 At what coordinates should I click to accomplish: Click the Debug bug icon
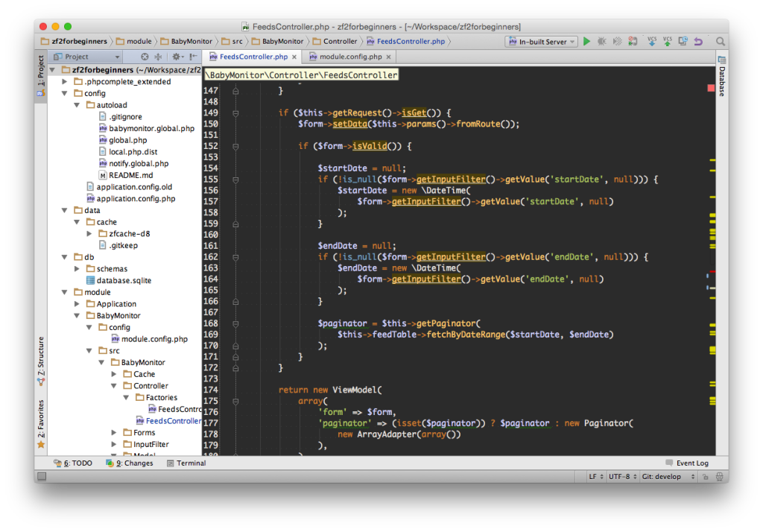[x=602, y=42]
